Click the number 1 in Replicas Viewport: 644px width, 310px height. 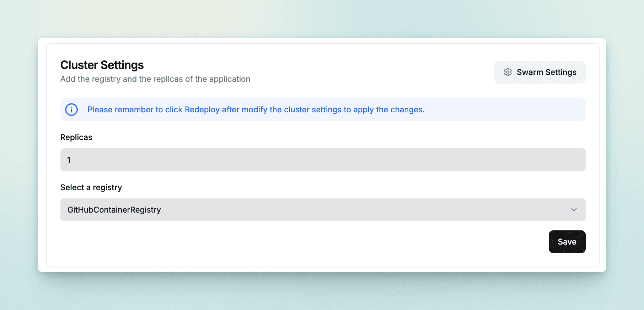point(69,160)
